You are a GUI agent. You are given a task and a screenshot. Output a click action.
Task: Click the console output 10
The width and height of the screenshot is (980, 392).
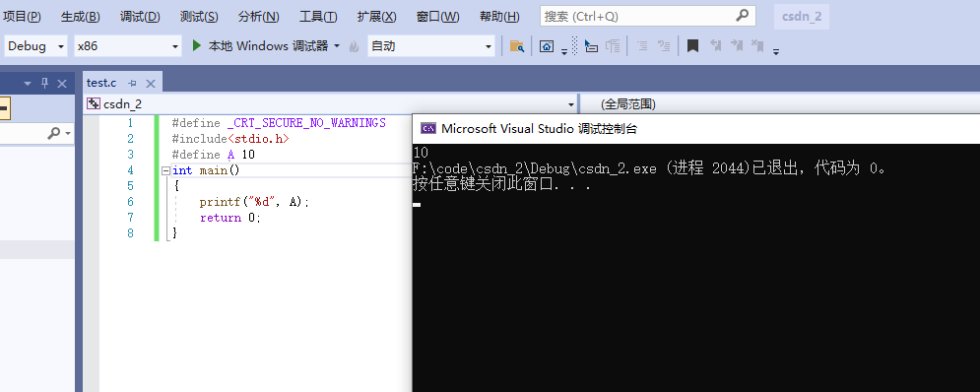421,152
